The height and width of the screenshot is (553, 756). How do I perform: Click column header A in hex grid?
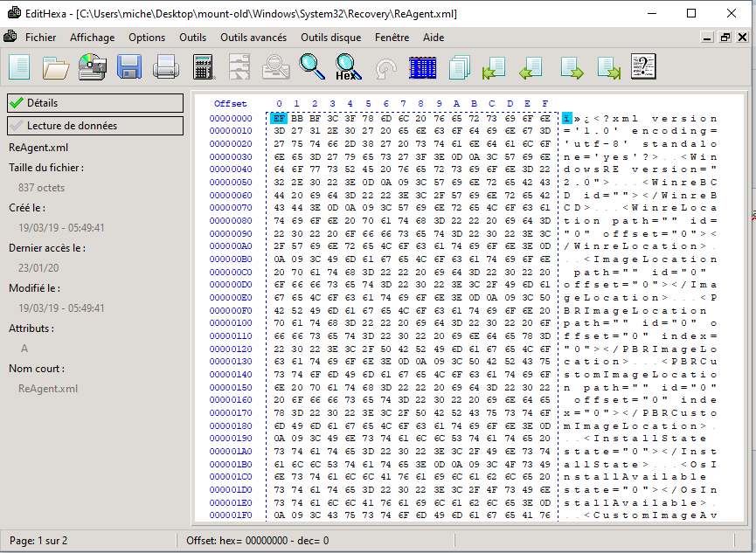[456, 104]
